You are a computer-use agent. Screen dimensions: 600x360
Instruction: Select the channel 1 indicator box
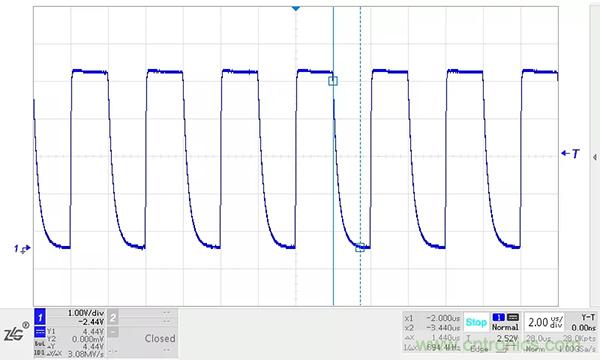pos(40,317)
